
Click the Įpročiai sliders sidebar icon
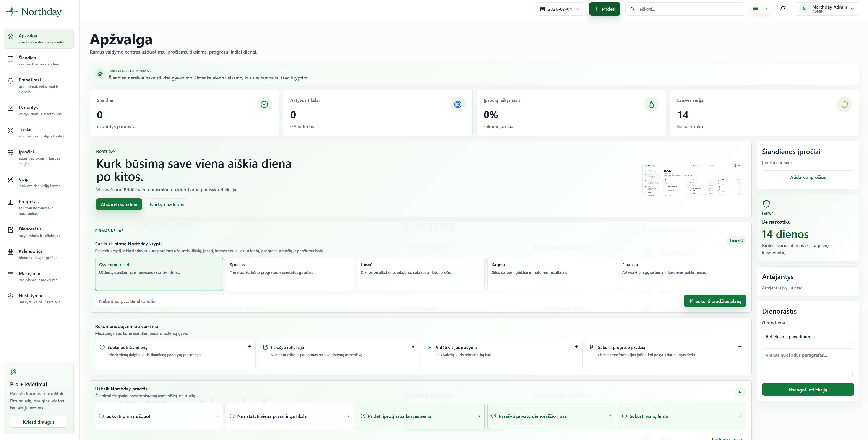[x=10, y=152]
